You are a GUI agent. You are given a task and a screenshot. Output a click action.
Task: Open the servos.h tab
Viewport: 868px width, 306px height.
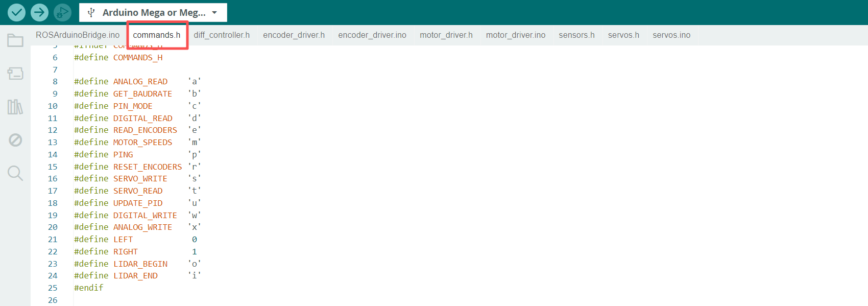[x=623, y=35]
